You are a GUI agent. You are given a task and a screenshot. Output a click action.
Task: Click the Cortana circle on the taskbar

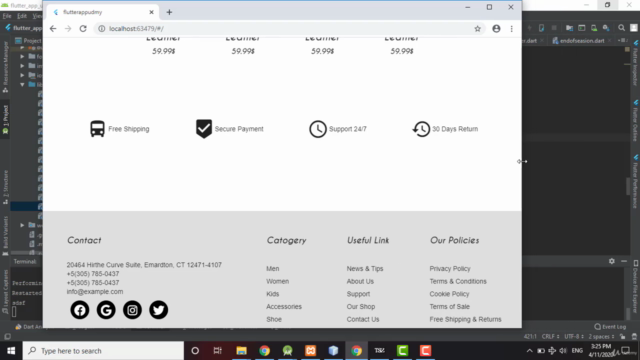click(195, 351)
